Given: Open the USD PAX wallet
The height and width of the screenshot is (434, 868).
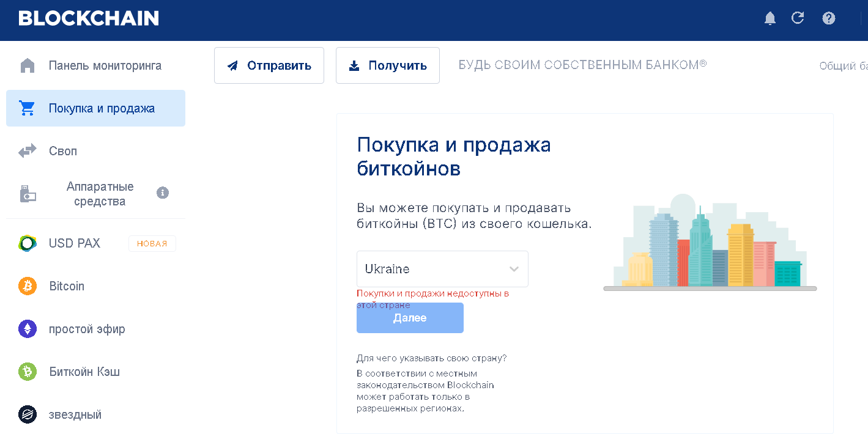Looking at the screenshot, I should [95, 243].
